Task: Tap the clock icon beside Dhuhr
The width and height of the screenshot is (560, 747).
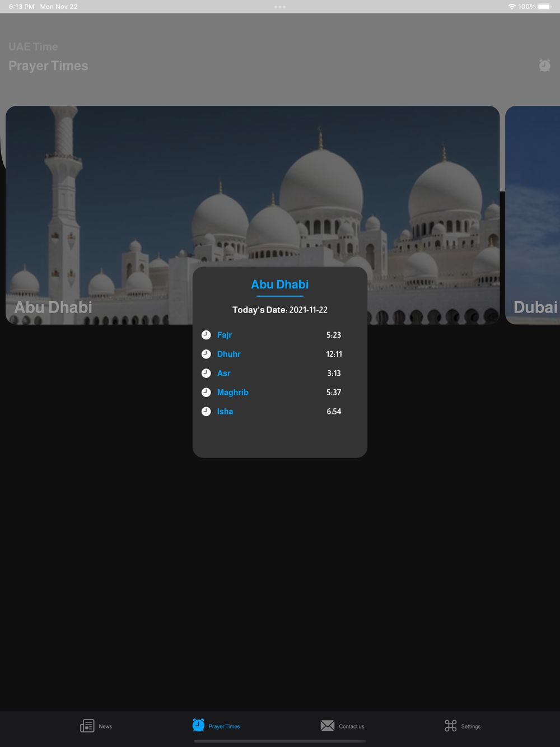Action: pos(206,354)
